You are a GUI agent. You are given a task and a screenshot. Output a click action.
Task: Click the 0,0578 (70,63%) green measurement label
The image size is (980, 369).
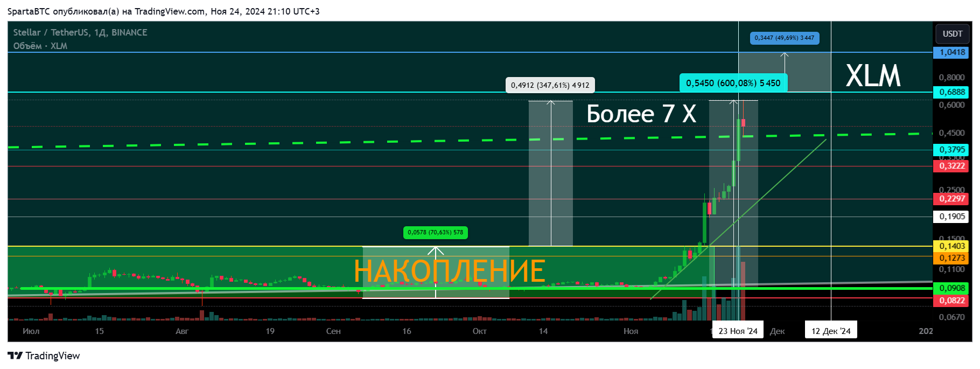(435, 232)
